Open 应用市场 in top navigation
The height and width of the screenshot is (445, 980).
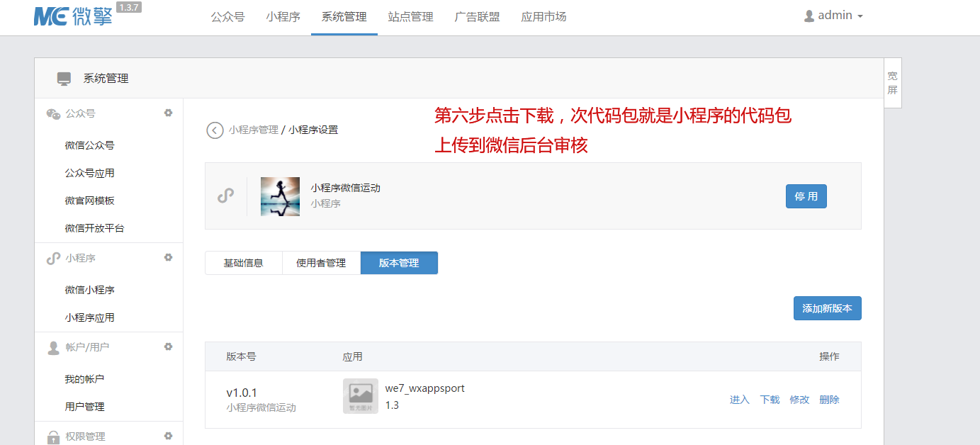point(543,17)
